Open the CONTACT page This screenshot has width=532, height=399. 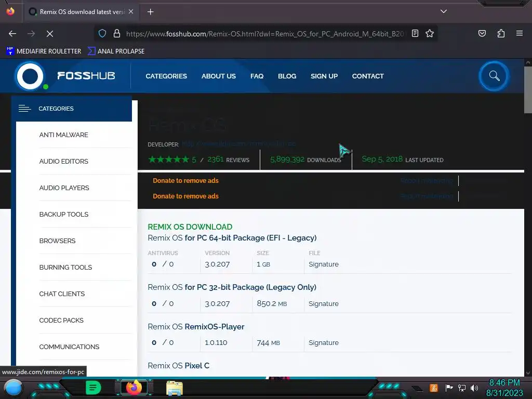pyautogui.click(x=368, y=76)
